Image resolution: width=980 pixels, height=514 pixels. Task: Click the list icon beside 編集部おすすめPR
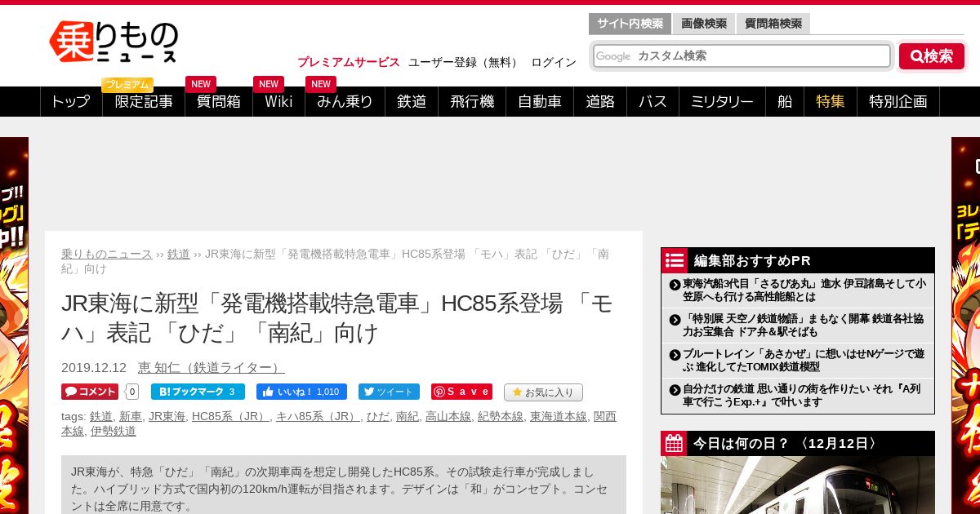(674, 260)
